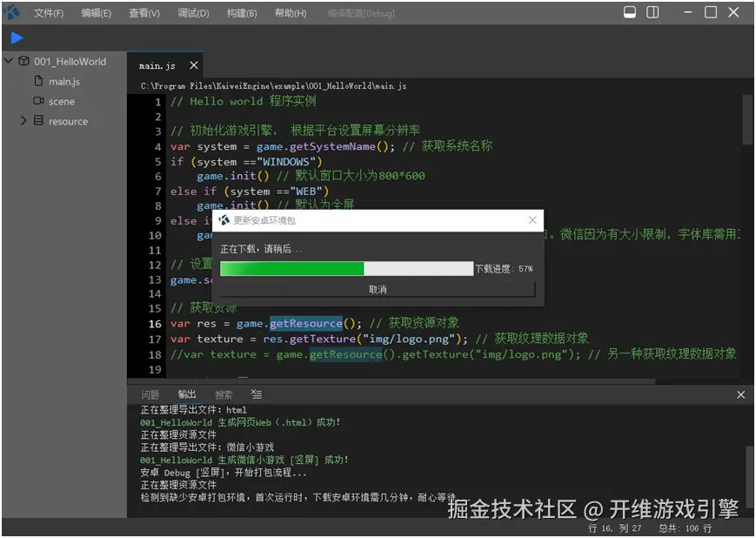The height and width of the screenshot is (538, 756).
Task: Click the 正在整理导出文件: html output line
Action: (193, 410)
